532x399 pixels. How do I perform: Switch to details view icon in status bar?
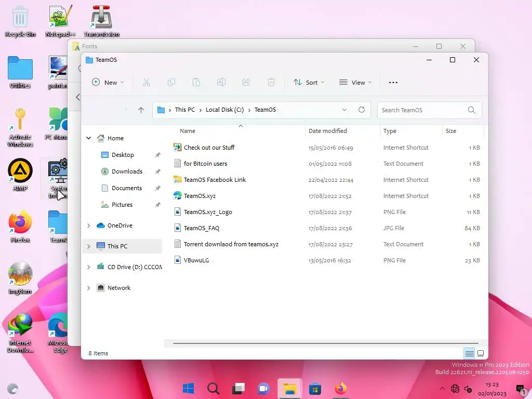pos(469,353)
